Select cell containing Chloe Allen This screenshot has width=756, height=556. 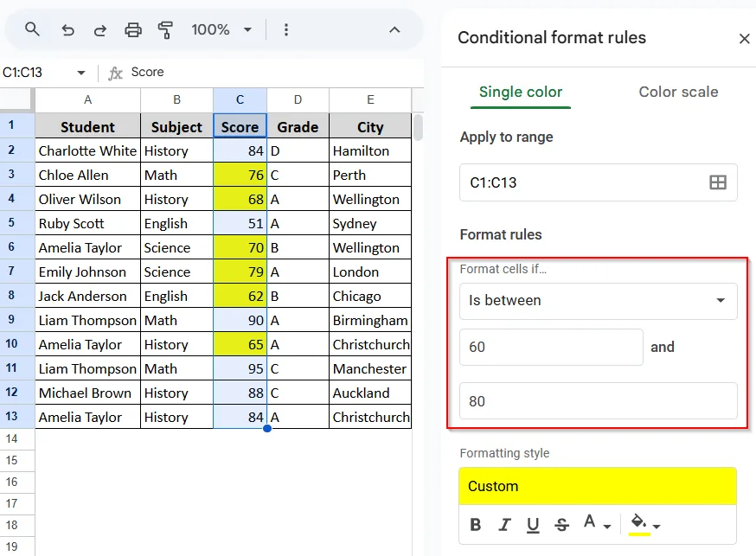[x=87, y=175]
